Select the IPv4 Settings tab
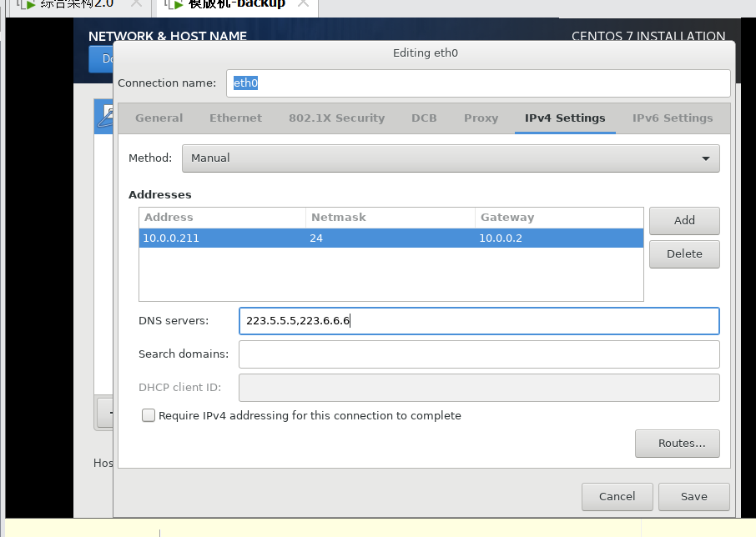The image size is (756, 537). click(x=565, y=118)
